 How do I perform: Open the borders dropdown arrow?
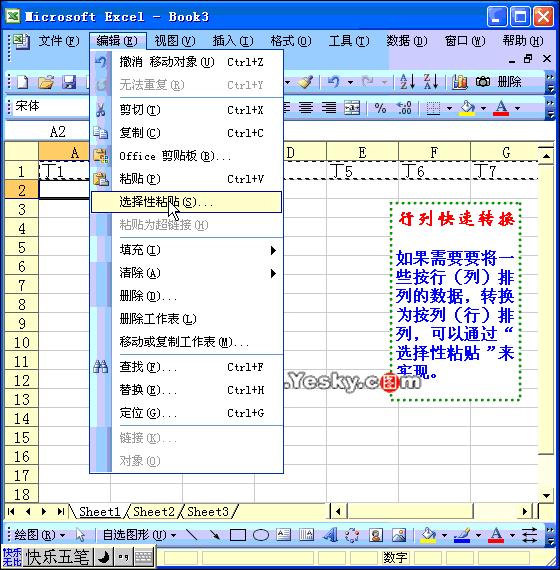click(x=449, y=108)
